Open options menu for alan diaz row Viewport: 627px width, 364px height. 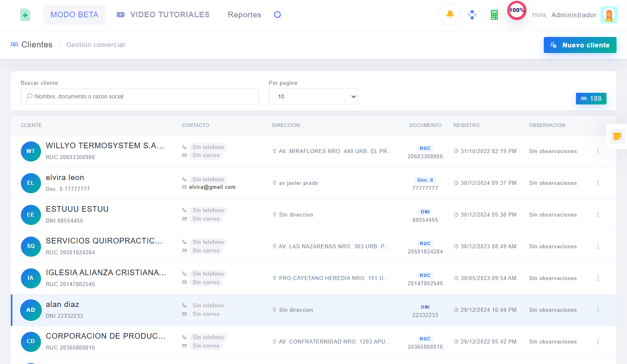click(x=598, y=310)
